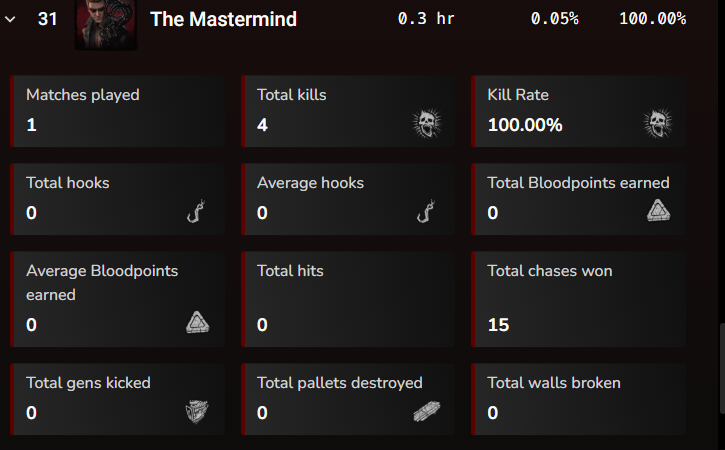Click the Total Bloodpoints earned icon
Image resolution: width=725 pixels, height=450 pixels.
click(x=657, y=210)
